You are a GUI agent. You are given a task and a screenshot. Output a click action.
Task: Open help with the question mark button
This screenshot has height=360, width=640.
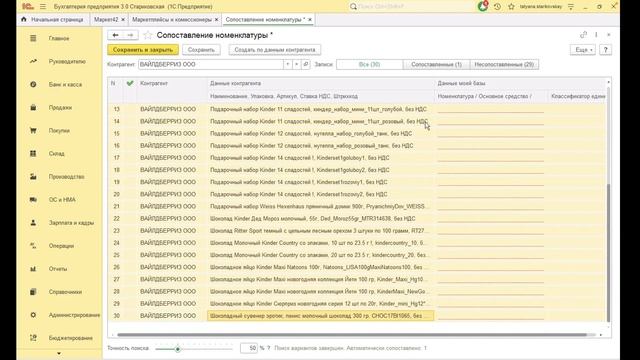pyautogui.click(x=606, y=50)
